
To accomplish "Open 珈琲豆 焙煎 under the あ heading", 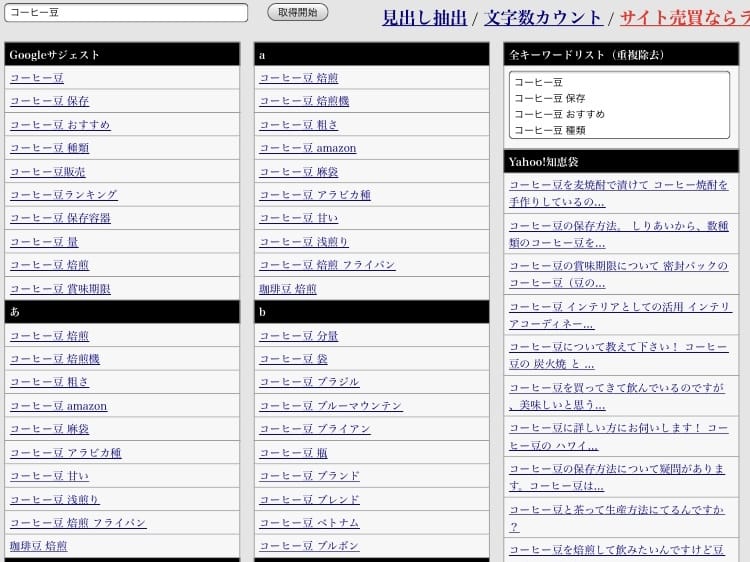I will pos(39,546).
